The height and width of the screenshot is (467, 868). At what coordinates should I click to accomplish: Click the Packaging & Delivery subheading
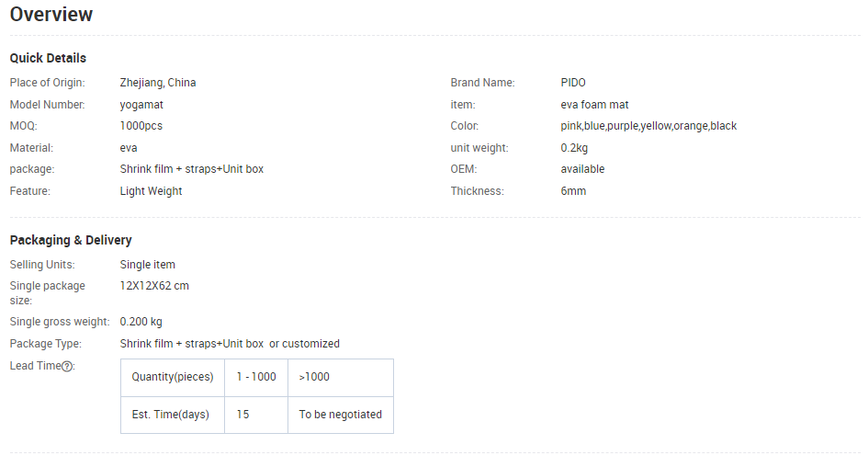click(71, 241)
